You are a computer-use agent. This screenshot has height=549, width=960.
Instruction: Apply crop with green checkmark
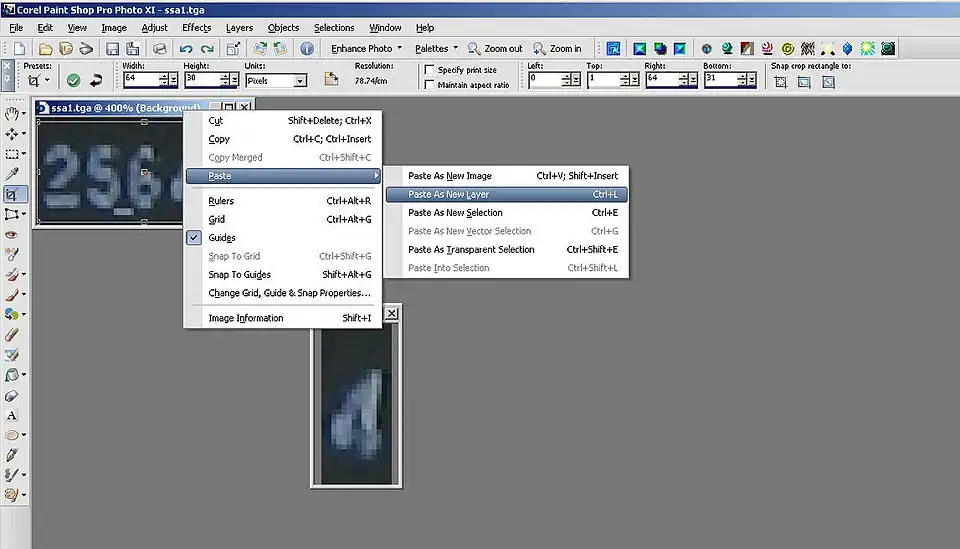coord(73,80)
